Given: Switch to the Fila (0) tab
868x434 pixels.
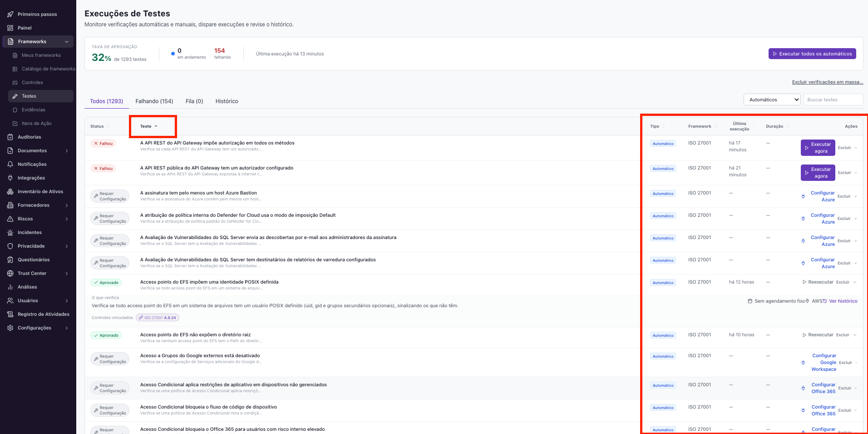Looking at the screenshot, I should pos(194,101).
